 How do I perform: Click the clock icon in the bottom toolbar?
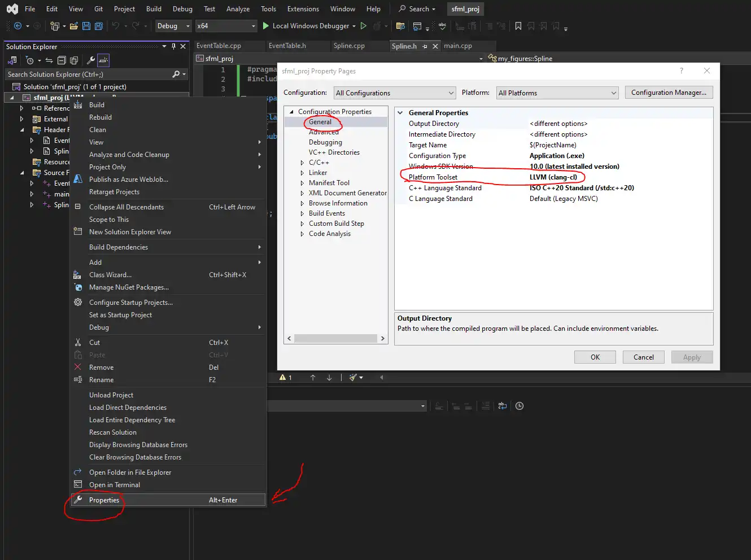point(519,406)
